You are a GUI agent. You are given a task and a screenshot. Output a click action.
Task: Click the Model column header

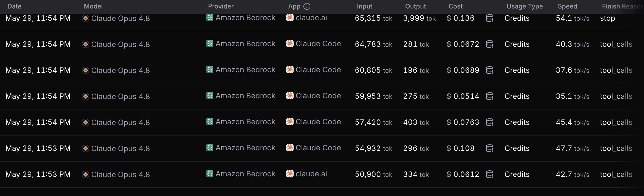pos(93,6)
